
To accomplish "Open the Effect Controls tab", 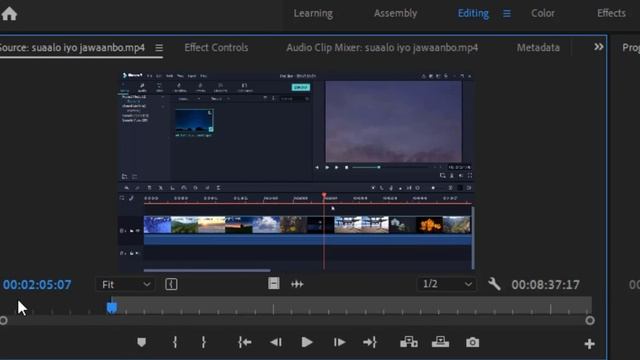I will 216,48.
